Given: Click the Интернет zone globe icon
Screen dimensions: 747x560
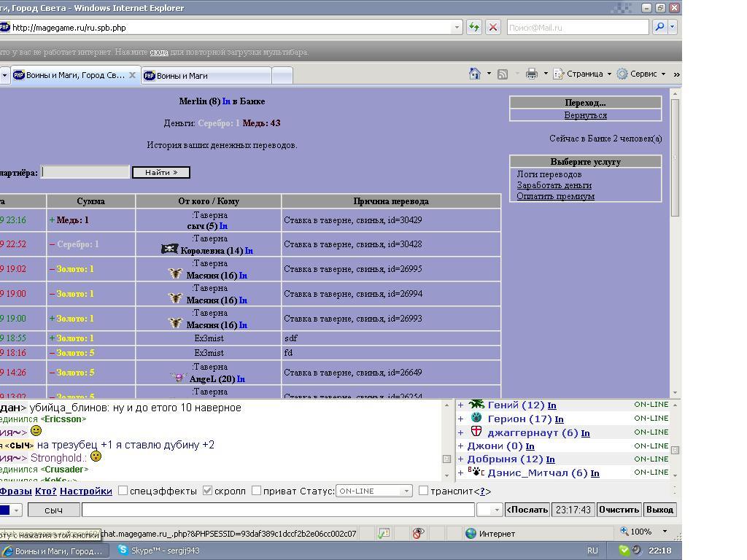Looking at the screenshot, I should pyautogui.click(x=471, y=533).
